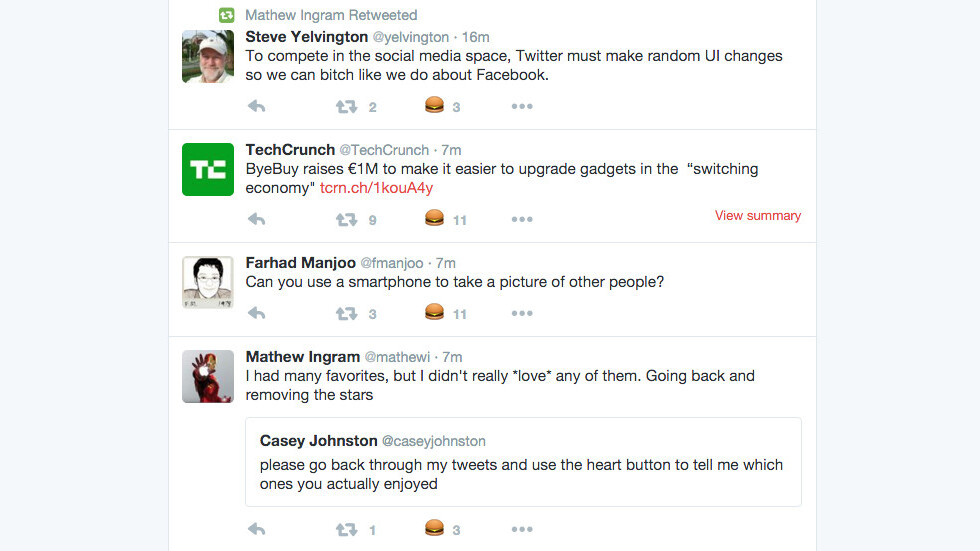View Mathew Ingram's Iron Man avatar profile

click(208, 376)
